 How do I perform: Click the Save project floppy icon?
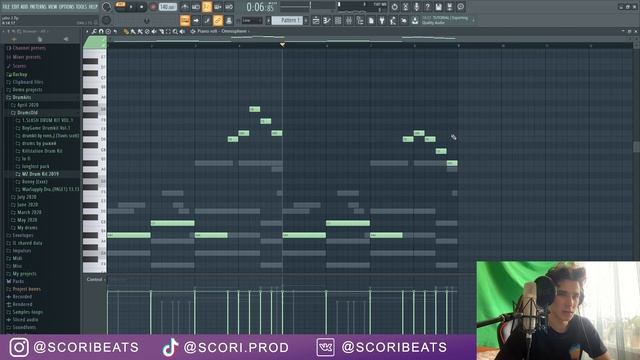pos(438,7)
